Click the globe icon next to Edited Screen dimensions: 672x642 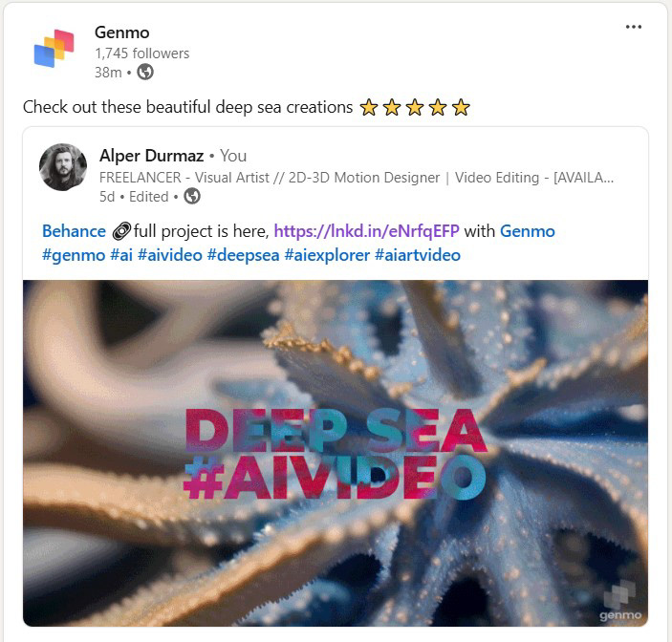tap(192, 196)
